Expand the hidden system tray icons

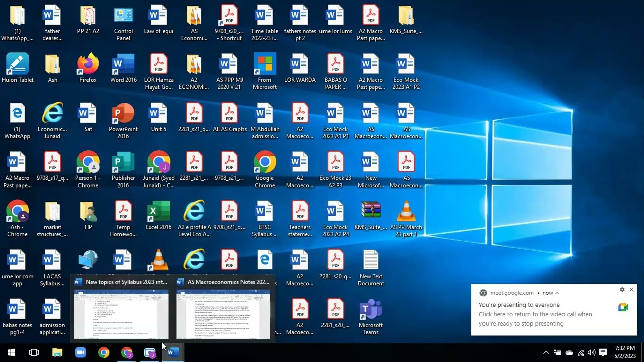[546, 352]
